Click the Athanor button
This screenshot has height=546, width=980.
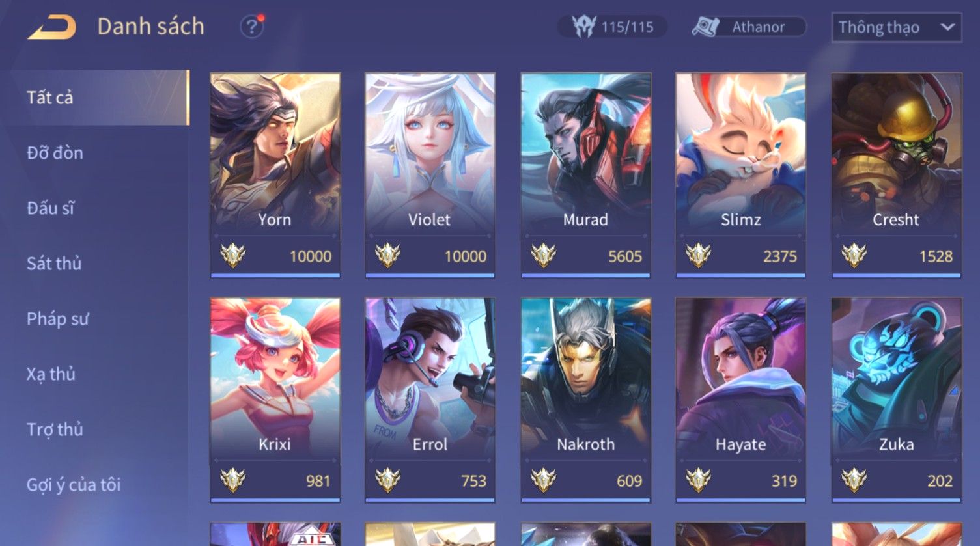coord(749,27)
